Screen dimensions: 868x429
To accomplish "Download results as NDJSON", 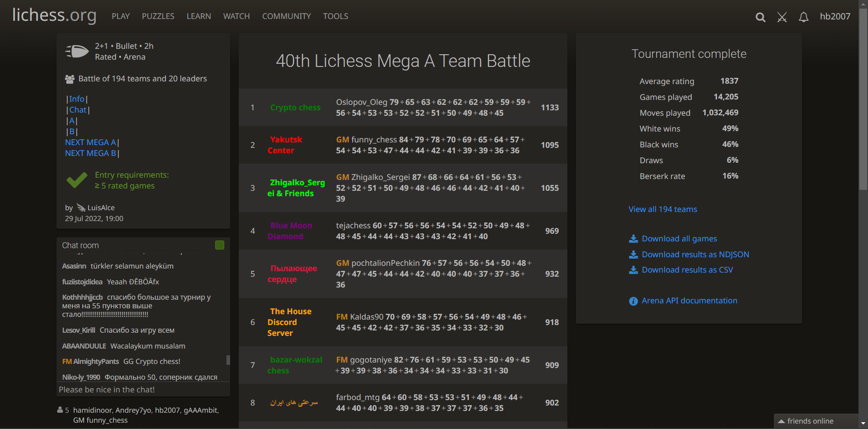I will (x=695, y=255).
